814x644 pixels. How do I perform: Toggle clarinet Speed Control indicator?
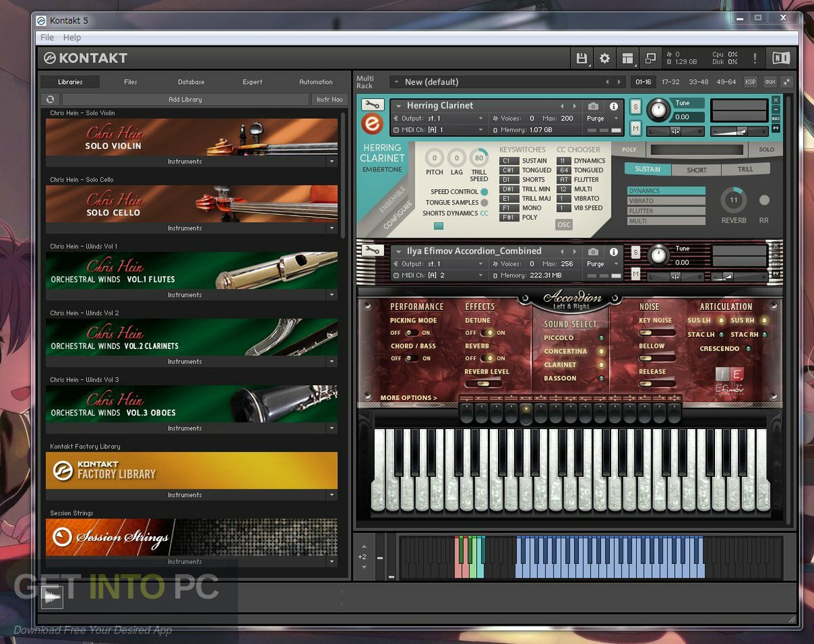[x=484, y=192]
